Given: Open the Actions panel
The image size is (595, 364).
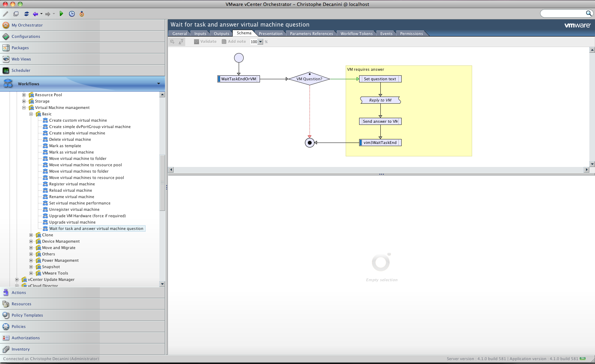Looking at the screenshot, I should 82,293.
